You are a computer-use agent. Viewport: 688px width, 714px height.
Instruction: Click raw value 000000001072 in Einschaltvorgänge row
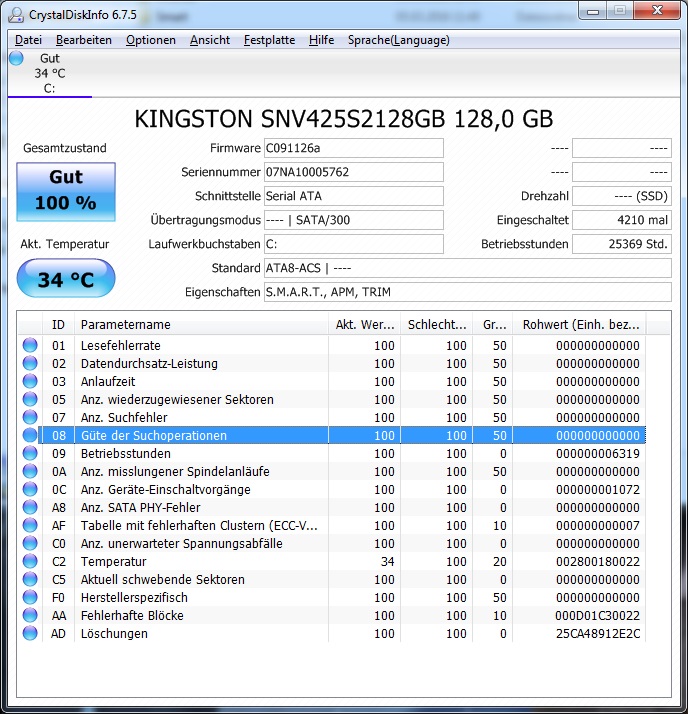598,490
